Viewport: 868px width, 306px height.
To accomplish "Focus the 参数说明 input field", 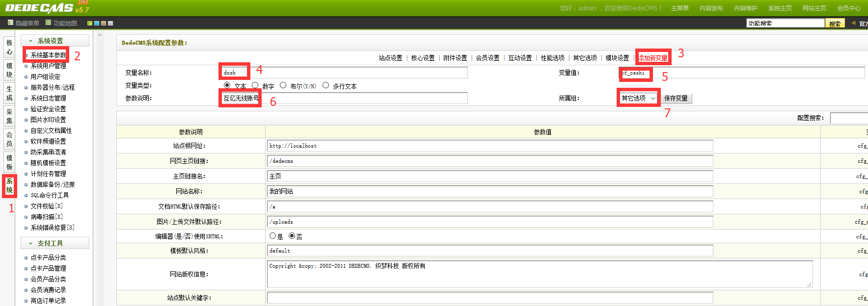I will point(345,98).
